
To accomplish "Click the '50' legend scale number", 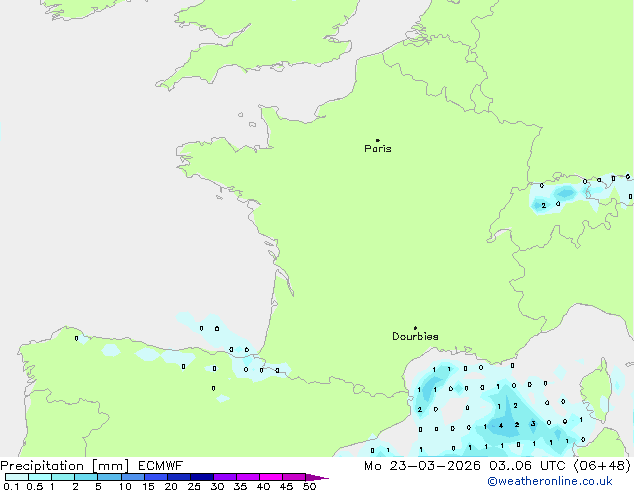I will [310, 486].
